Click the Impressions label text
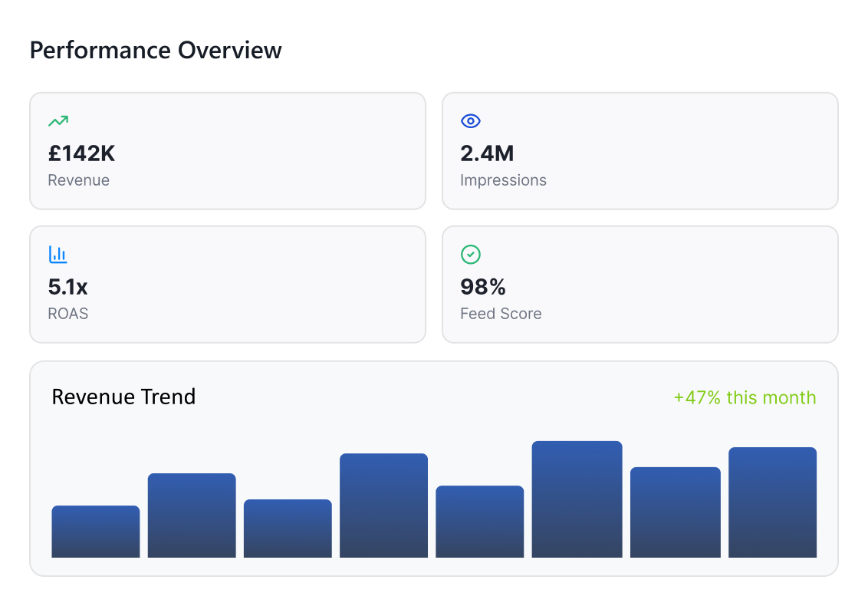The width and height of the screenshot is (868, 606). point(503,181)
